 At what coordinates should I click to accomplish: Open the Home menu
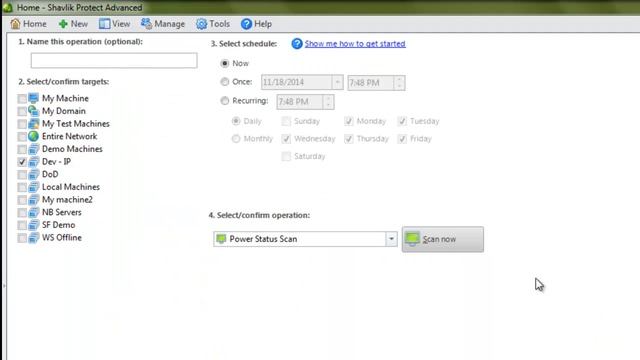[29, 24]
